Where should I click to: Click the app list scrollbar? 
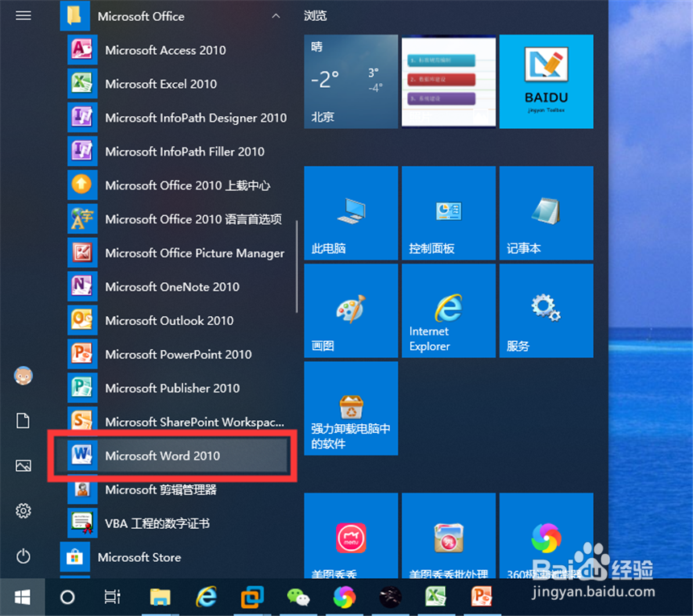tap(297, 267)
